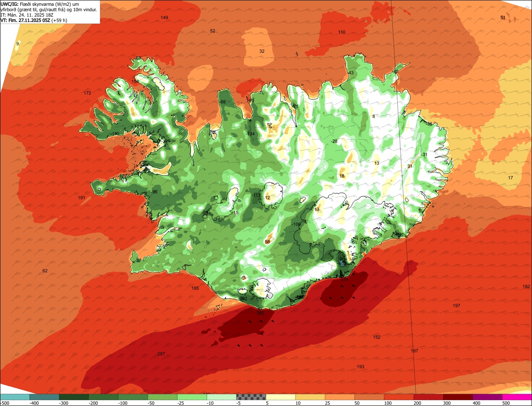Click the land value -96 in the west
Viewport: 532px width, 406px height.
(154, 192)
